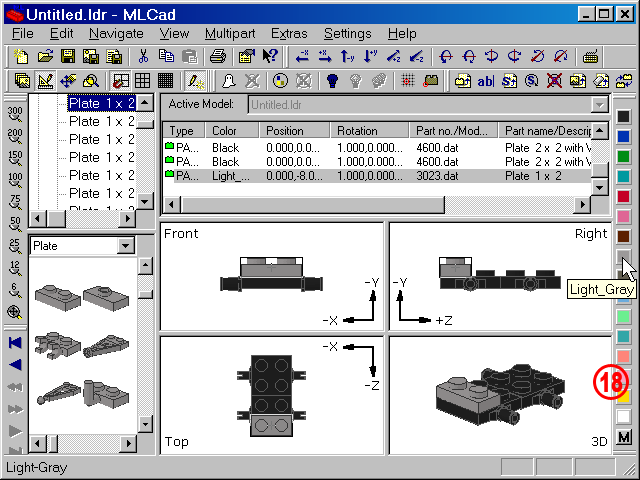Rotate part around Z axis first icon

point(537,56)
